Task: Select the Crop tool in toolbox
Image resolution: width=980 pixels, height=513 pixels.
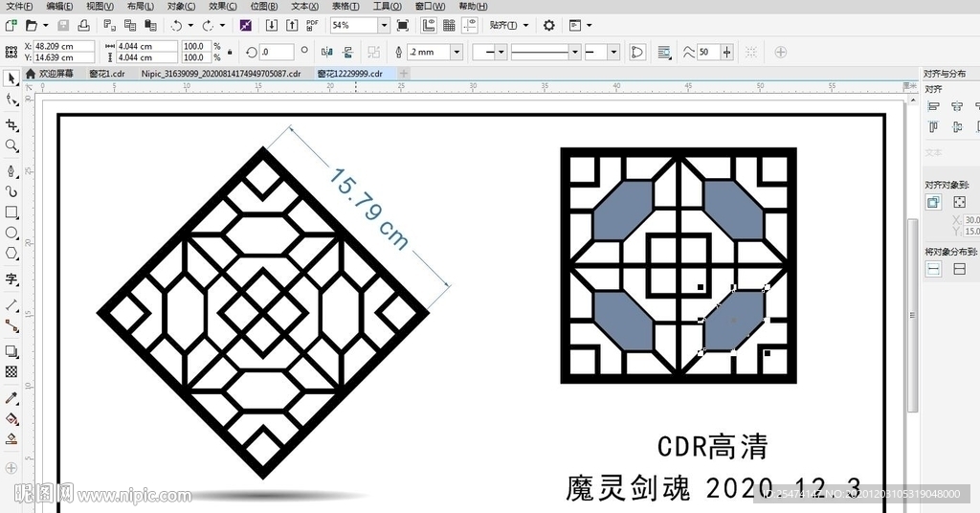Action: point(11,124)
